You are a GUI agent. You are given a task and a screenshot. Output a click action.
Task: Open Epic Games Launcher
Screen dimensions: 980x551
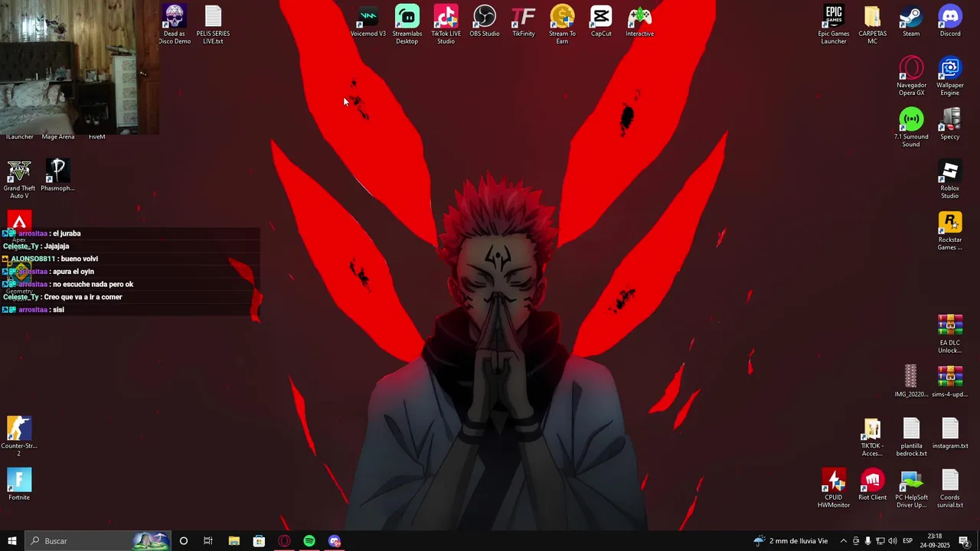[x=834, y=24]
